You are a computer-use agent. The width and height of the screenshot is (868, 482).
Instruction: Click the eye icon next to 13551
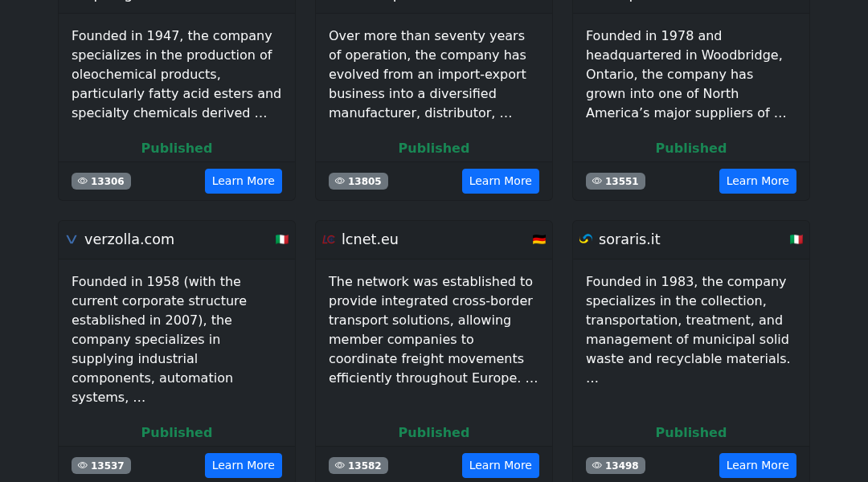pyautogui.click(x=596, y=181)
